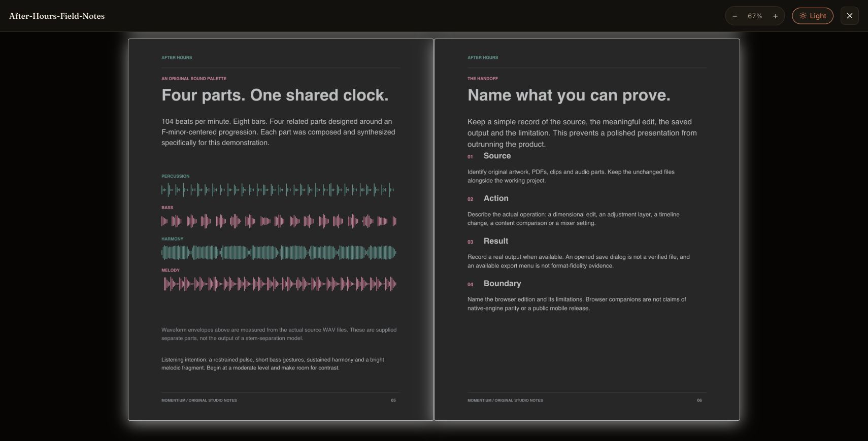
Task: Click the HARMONY label
Action: [x=172, y=239]
